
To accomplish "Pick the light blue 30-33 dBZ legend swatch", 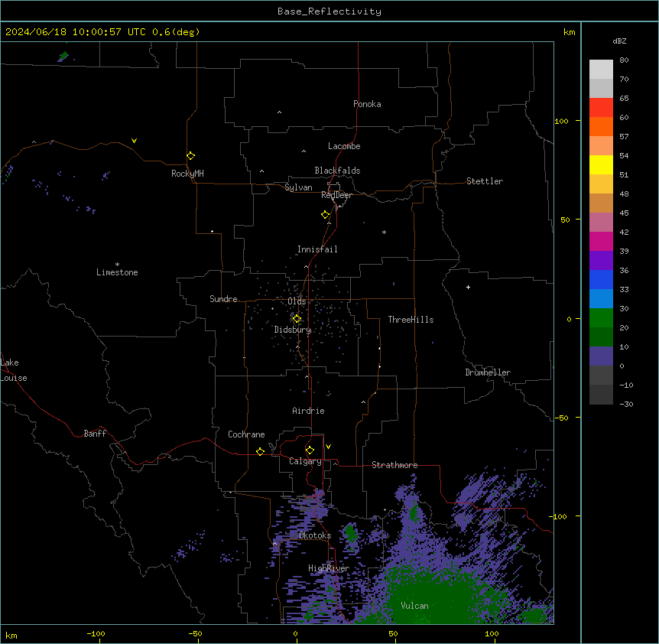I will click(601, 299).
